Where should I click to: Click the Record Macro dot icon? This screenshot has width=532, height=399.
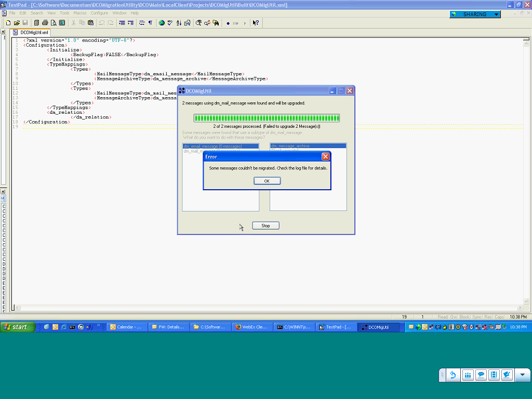228,23
